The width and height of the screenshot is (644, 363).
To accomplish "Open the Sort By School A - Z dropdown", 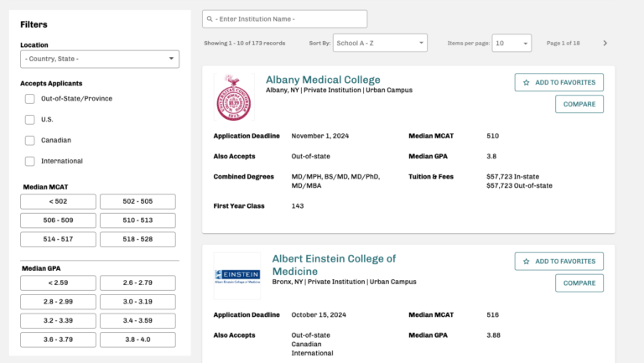I will [x=380, y=43].
